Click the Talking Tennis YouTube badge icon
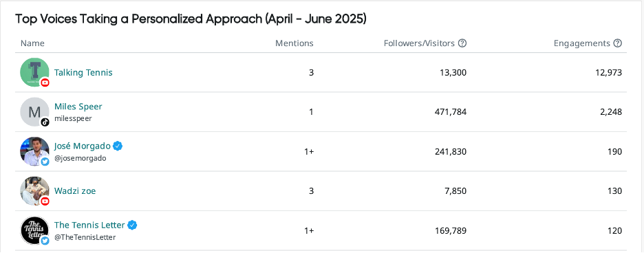Viewport: 644px width, 253px height. pos(45,82)
